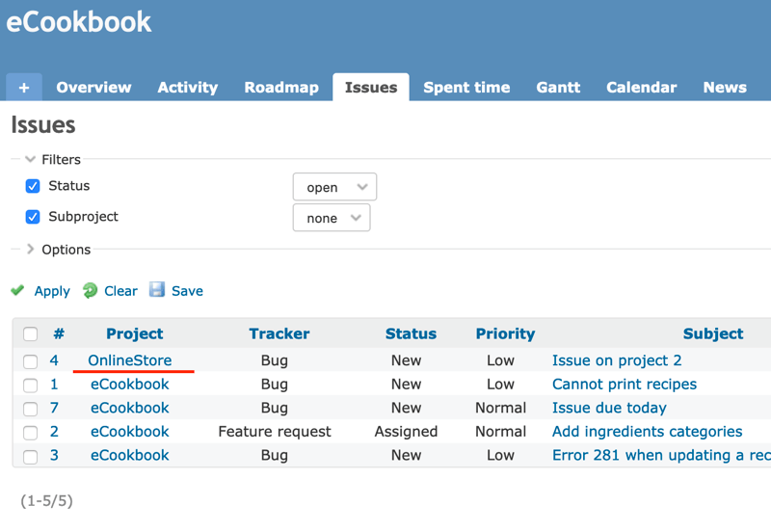Image resolution: width=771 pixels, height=532 pixels.
Task: Click the 'Feature request' tracker cell
Action: (x=275, y=431)
